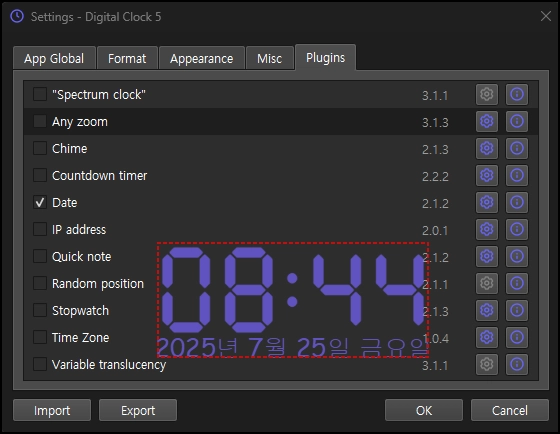The image size is (560, 434).
Task: Enable the Any zoom plugin checkbox
Action: click(40, 121)
